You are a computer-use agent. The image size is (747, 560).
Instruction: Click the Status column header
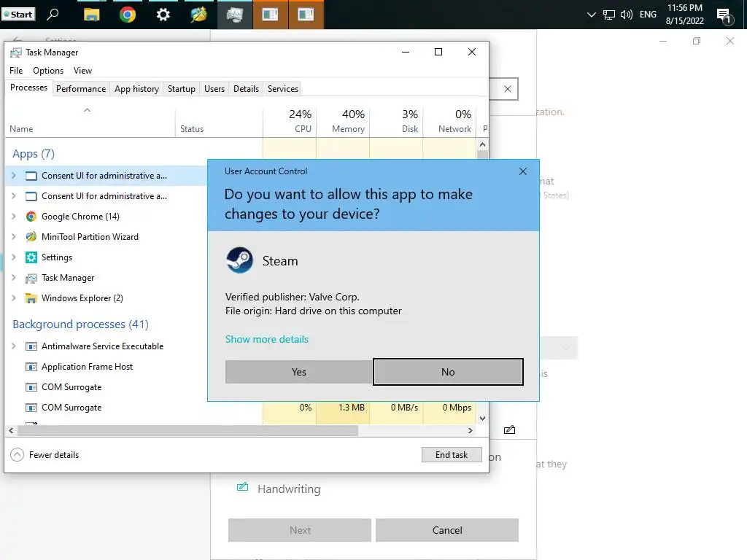tap(219, 122)
